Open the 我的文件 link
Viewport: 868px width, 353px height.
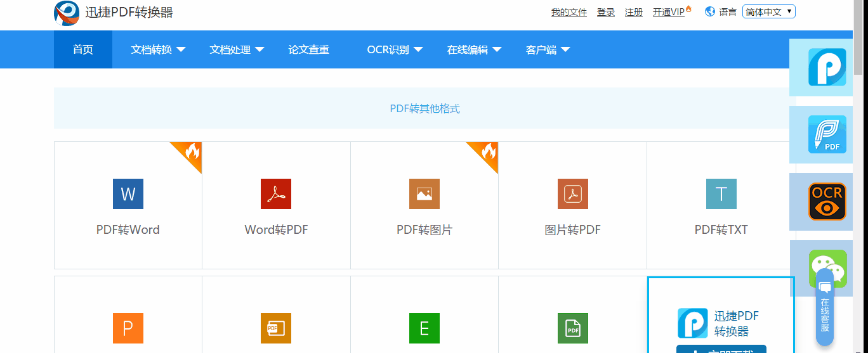pos(569,12)
